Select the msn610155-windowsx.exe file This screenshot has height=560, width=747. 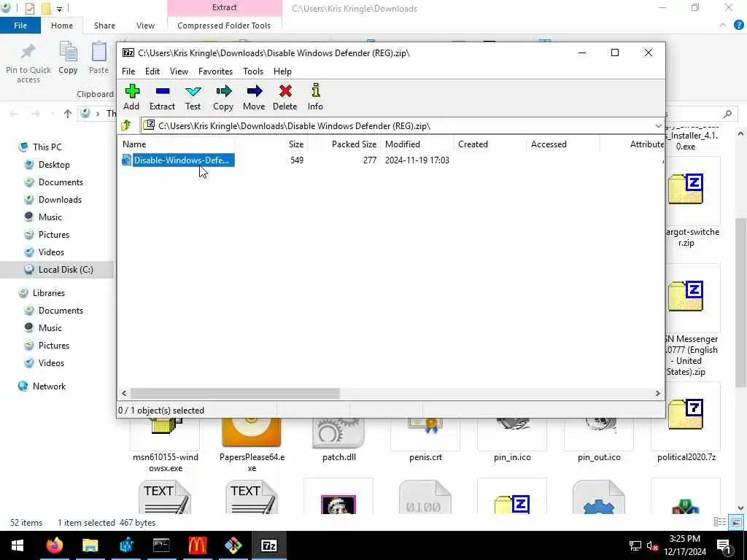166,444
